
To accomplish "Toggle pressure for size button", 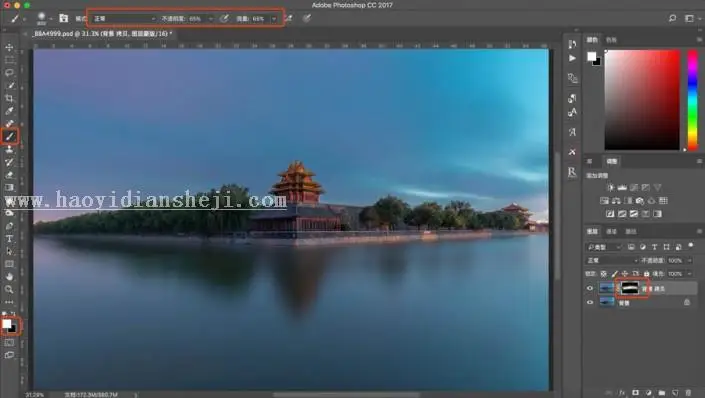I will pyautogui.click(x=307, y=18).
